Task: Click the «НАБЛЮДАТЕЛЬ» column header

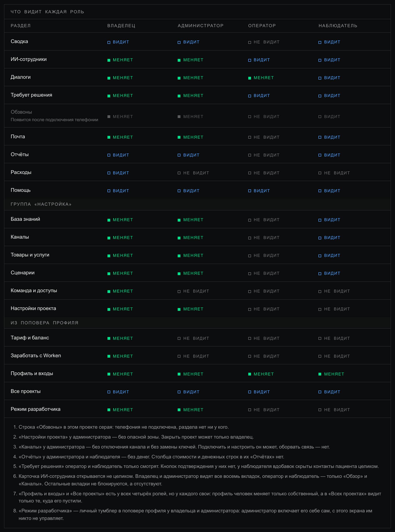Action: 338,26
